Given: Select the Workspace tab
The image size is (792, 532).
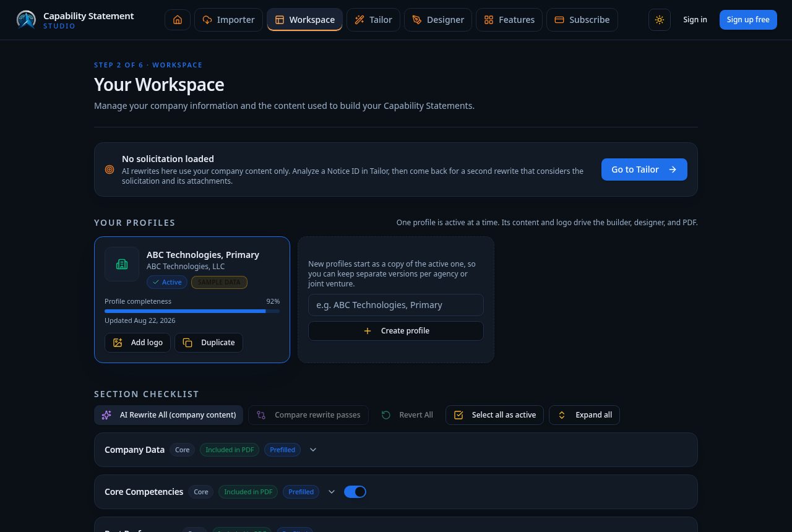Looking at the screenshot, I should (304, 20).
